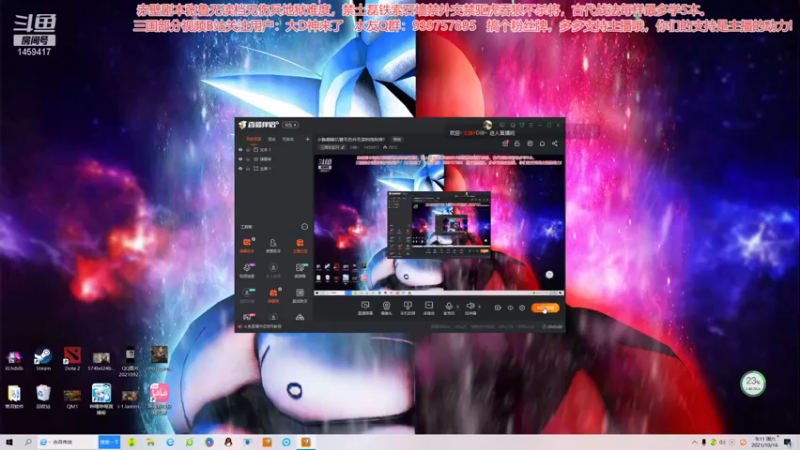Click the microphone icon in bottom toolbar
Viewport: 800px width, 450px height.
pyautogui.click(x=448, y=306)
